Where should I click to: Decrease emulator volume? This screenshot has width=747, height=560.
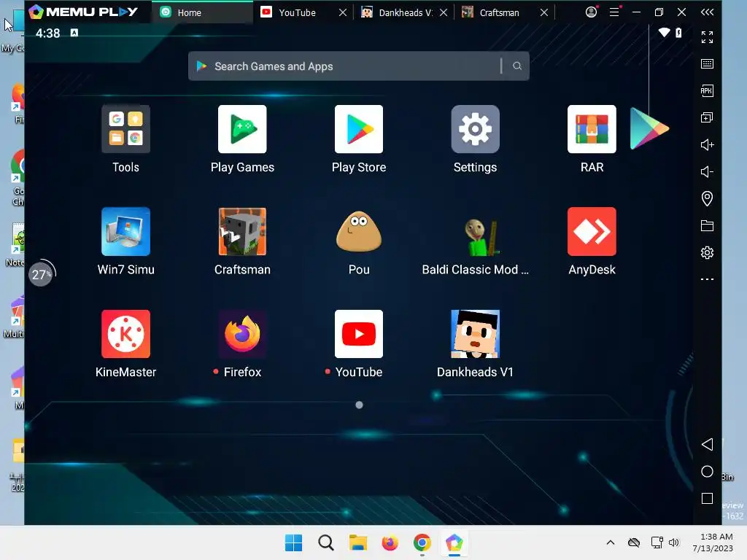707,171
